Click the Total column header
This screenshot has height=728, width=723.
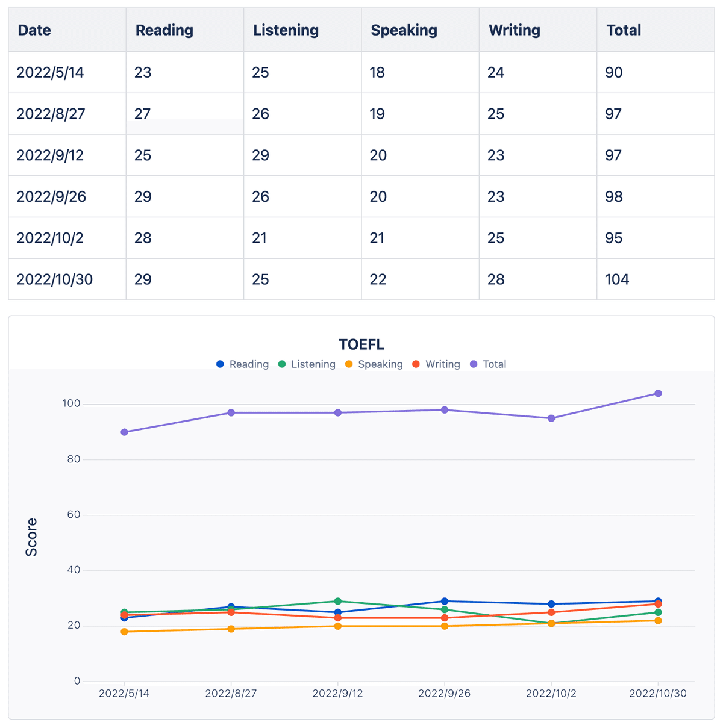[656, 30]
